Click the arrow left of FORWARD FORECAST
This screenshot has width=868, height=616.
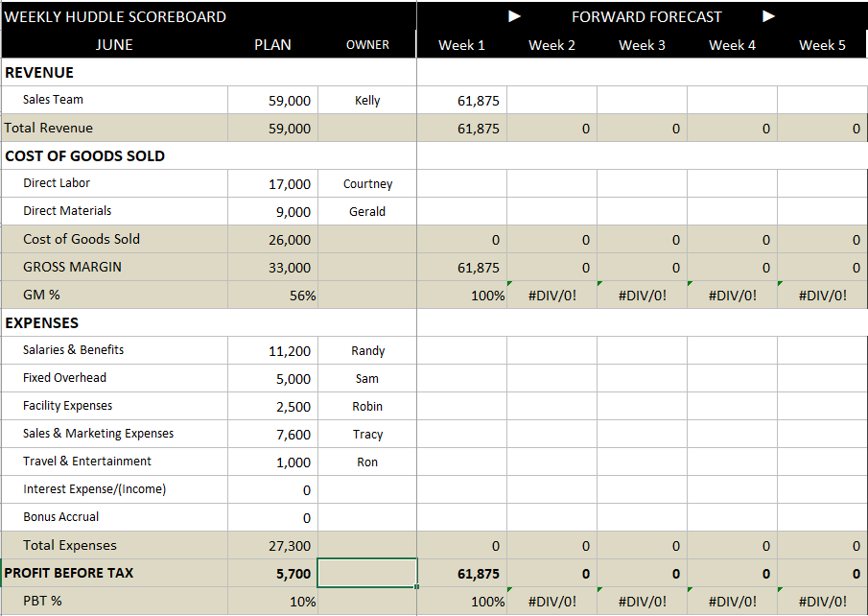point(514,16)
